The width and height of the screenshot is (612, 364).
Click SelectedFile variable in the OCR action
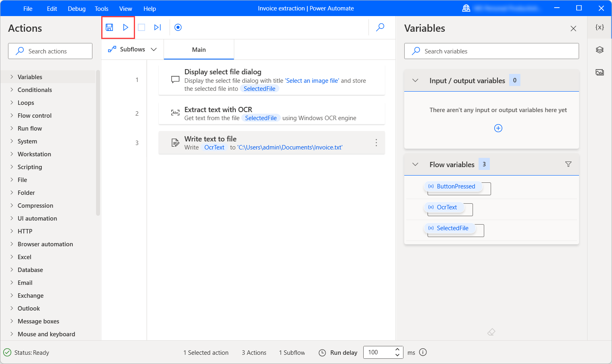(x=261, y=118)
